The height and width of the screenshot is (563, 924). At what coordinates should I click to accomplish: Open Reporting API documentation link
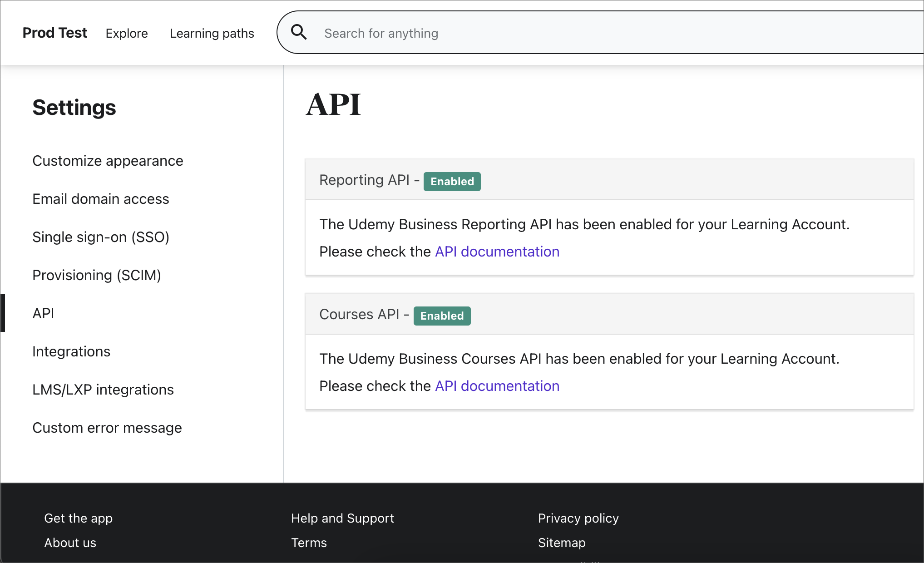(x=496, y=252)
